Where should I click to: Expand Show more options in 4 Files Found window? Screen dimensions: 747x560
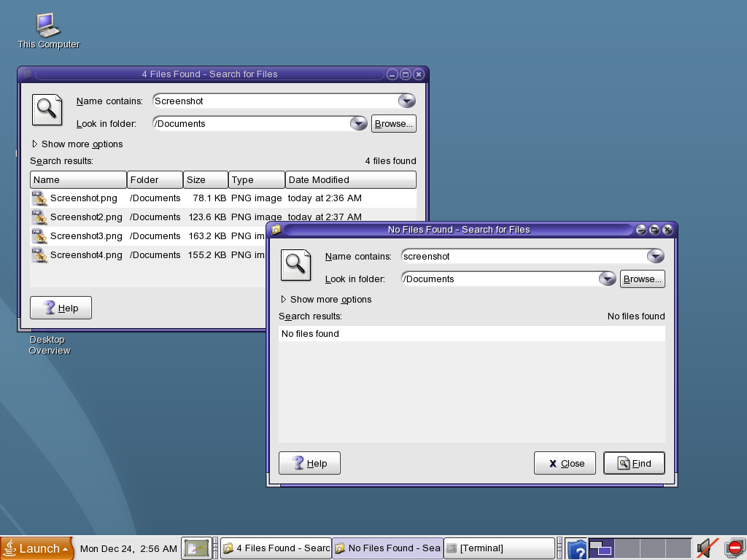click(77, 144)
